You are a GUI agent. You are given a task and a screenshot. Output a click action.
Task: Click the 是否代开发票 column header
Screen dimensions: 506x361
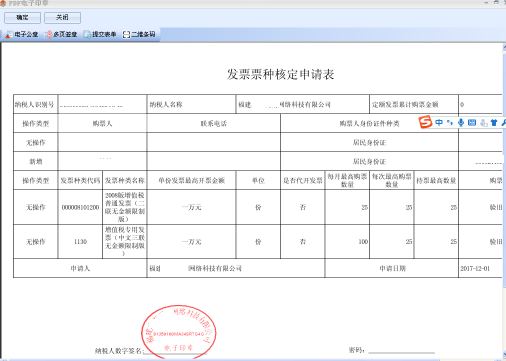[303, 180]
